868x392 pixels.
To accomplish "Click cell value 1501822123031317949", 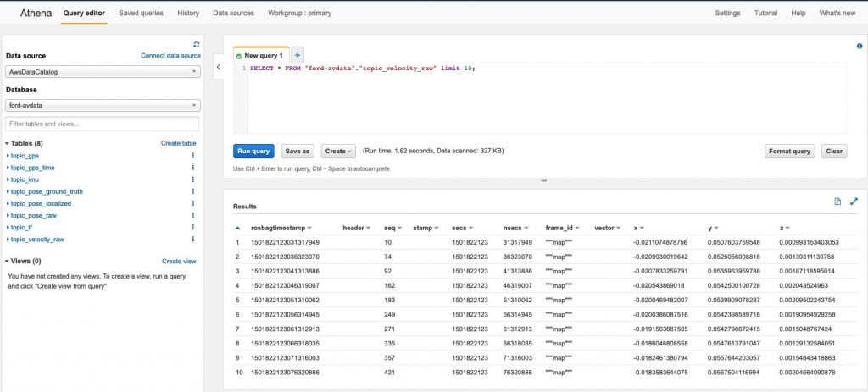I will (285, 242).
